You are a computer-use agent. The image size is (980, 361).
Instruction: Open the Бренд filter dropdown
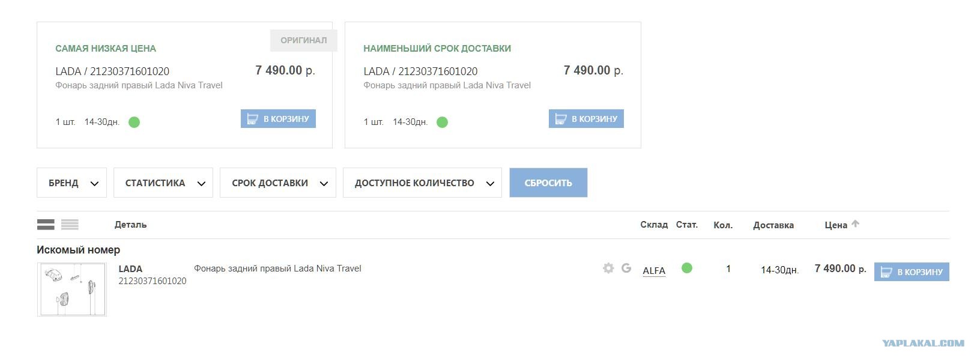point(71,183)
